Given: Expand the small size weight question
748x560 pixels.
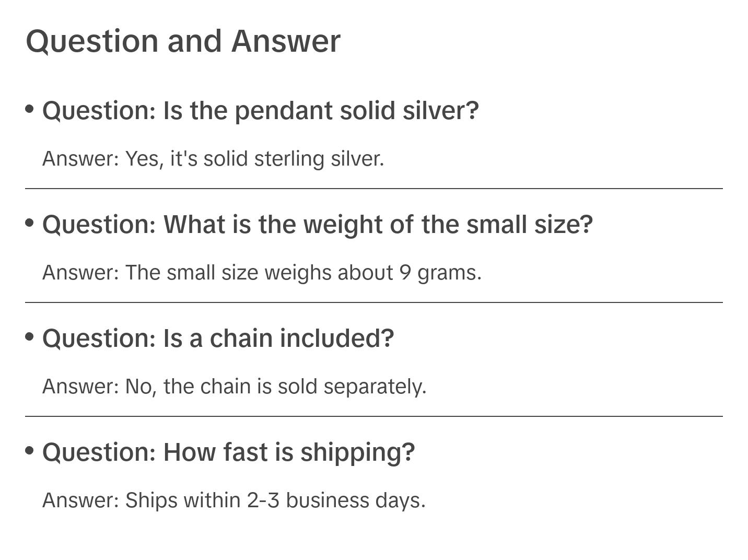Looking at the screenshot, I should (x=317, y=225).
